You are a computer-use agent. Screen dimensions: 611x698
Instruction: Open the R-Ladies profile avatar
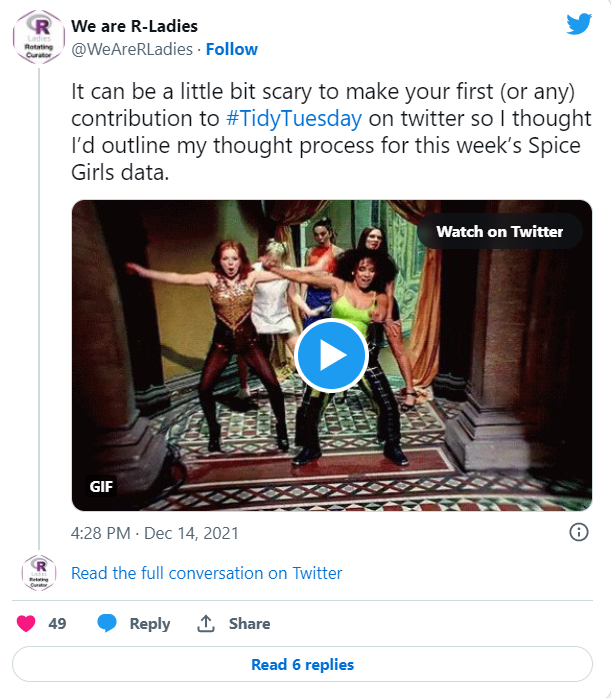pos(39,39)
